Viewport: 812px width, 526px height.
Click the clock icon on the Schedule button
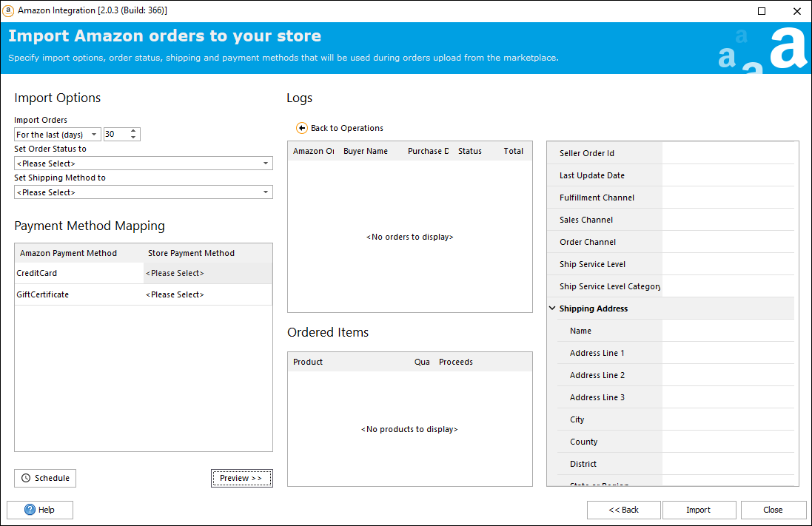(26, 478)
